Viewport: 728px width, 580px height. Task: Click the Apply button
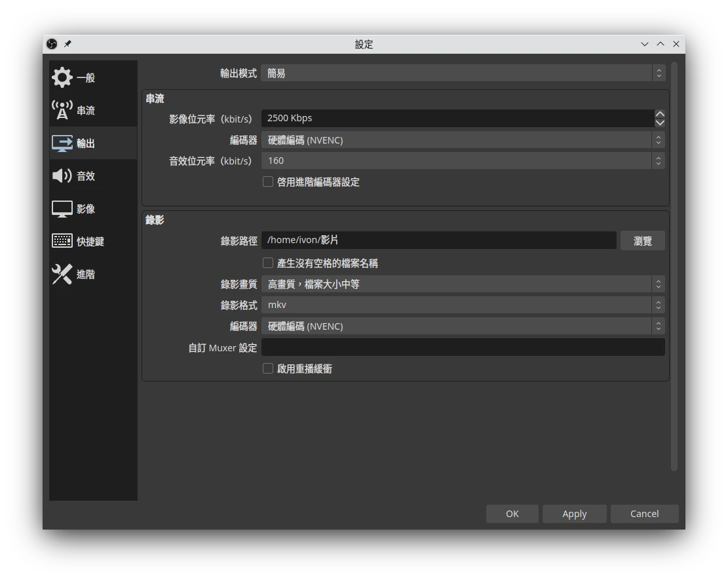(574, 514)
